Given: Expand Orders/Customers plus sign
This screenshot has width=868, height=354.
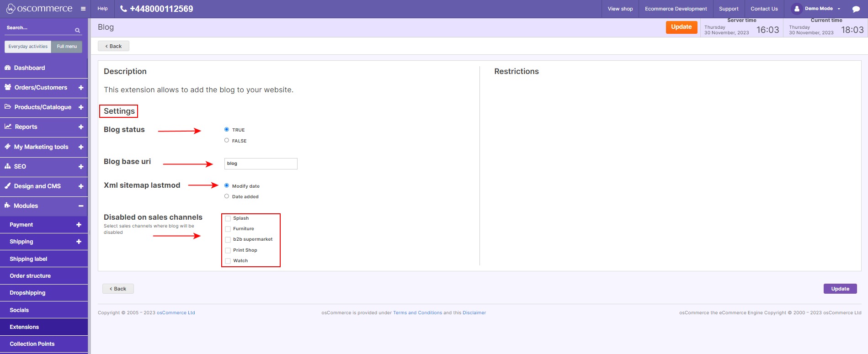Looking at the screenshot, I should pos(81,87).
